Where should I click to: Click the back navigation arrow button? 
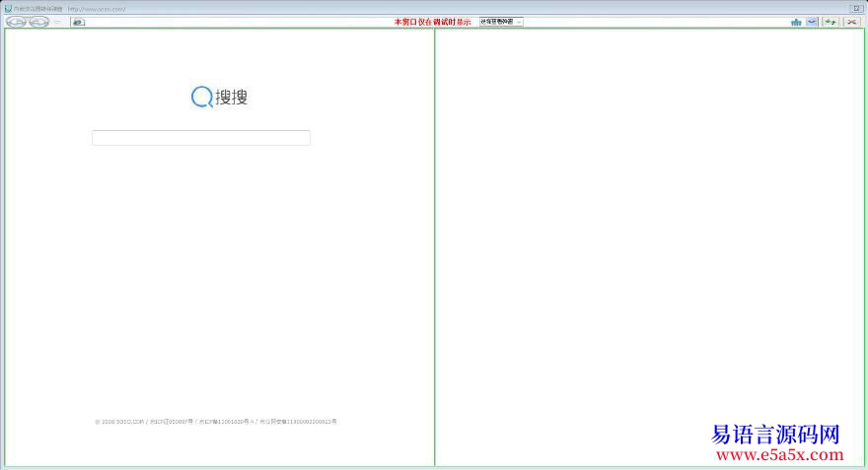(x=16, y=21)
